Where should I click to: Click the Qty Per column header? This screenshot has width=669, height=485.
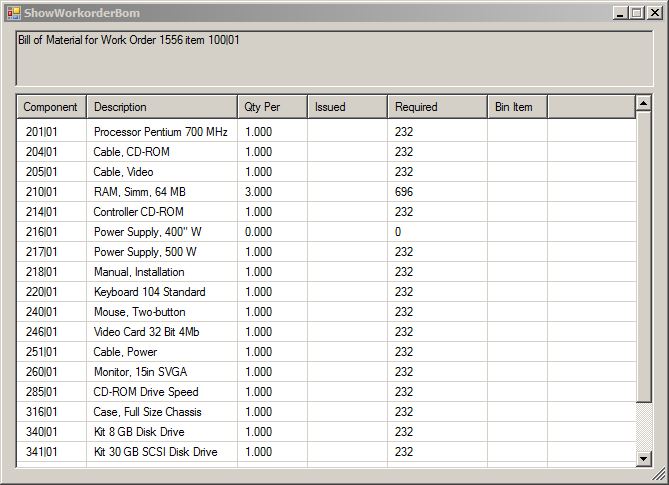click(271, 107)
